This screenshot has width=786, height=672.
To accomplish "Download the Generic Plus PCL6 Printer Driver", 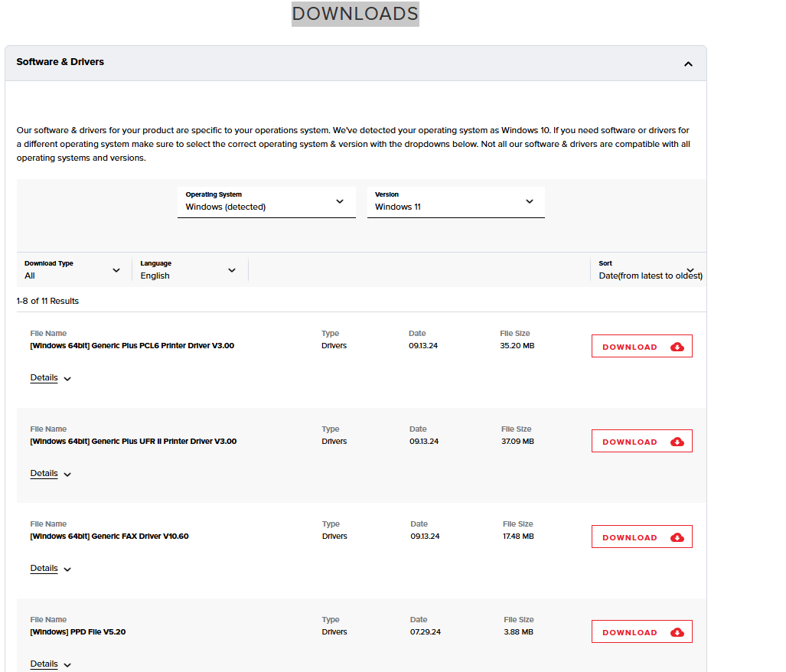I will (x=641, y=345).
